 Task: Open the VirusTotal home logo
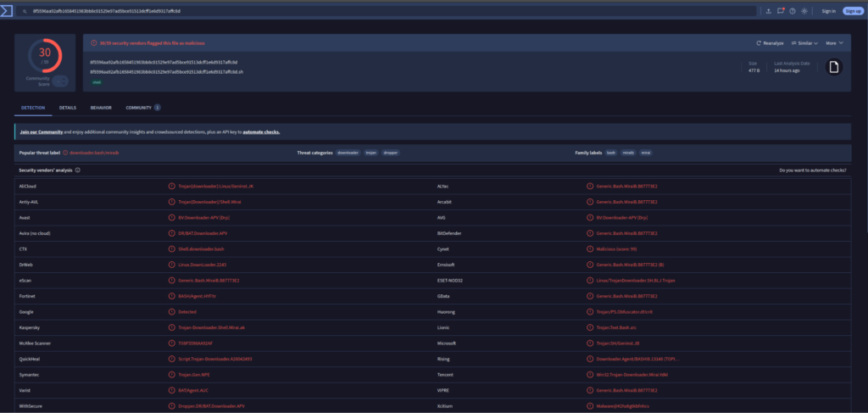[6, 10]
